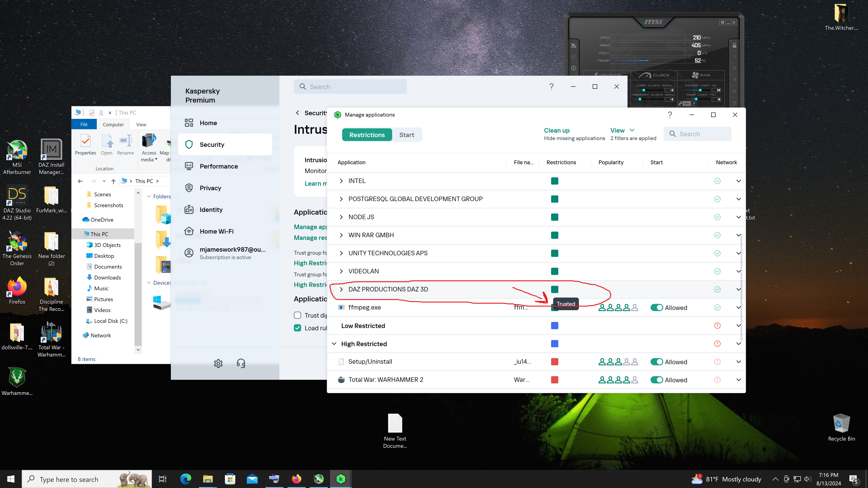The width and height of the screenshot is (868, 488).
Task: Click the red restriction swatch for Setup/Uninstall
Action: click(x=554, y=362)
